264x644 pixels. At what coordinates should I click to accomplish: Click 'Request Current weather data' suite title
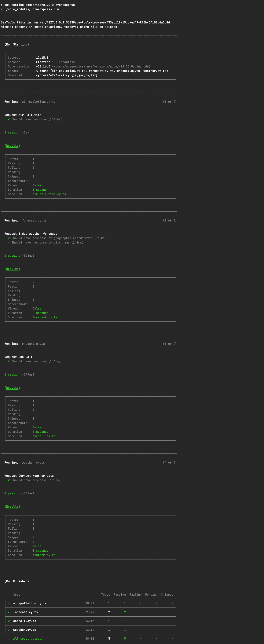pyautogui.click(x=29, y=476)
